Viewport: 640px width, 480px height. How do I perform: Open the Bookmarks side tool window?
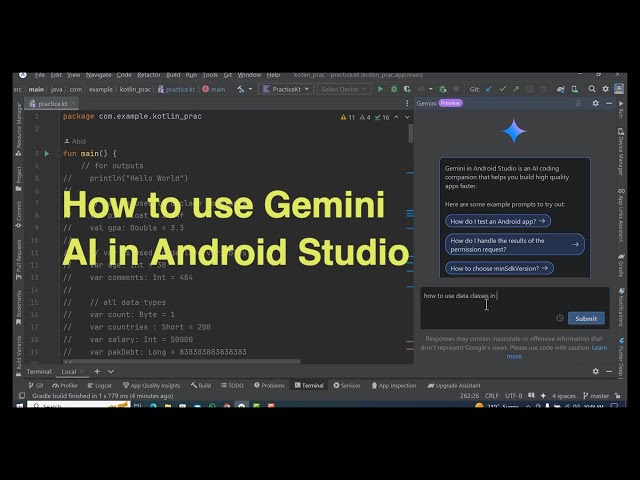pyautogui.click(x=19, y=307)
